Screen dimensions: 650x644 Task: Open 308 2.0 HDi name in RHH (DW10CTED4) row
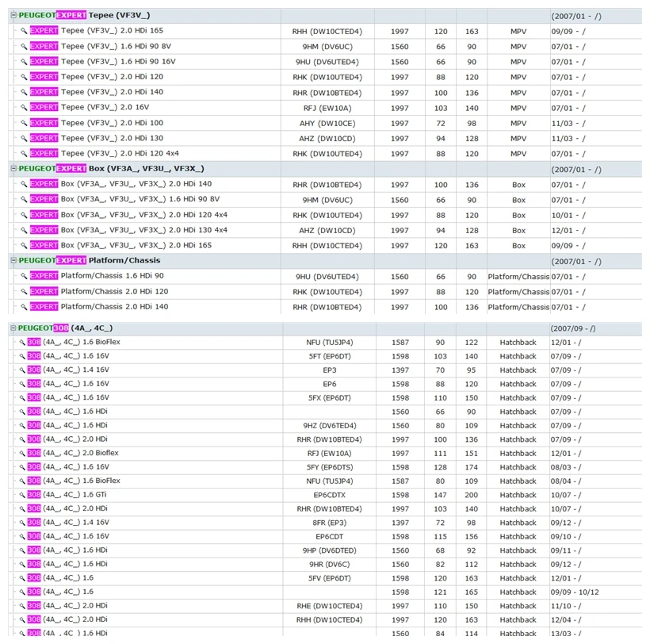pyautogui.click(x=67, y=619)
